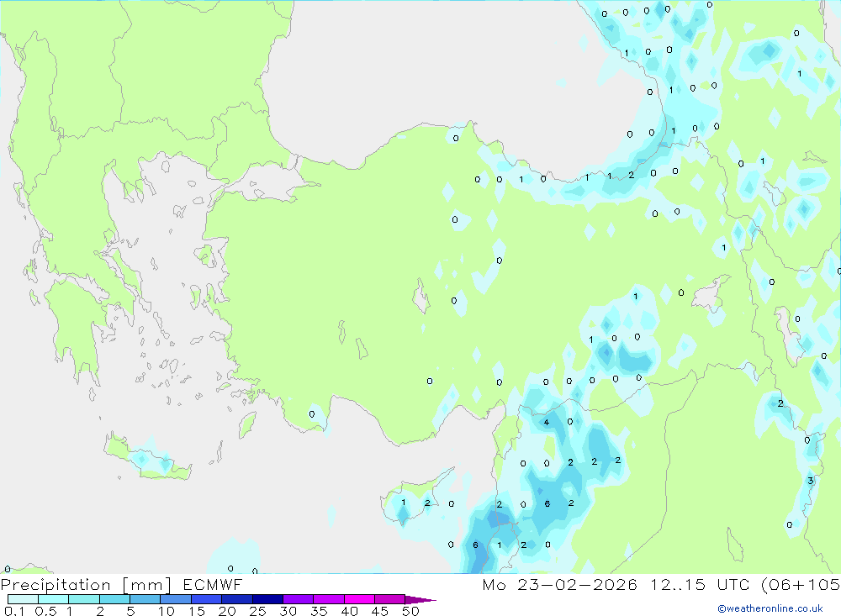Click the 'Precipitation' title word
The height and width of the screenshot is (616, 841).
[56, 585]
